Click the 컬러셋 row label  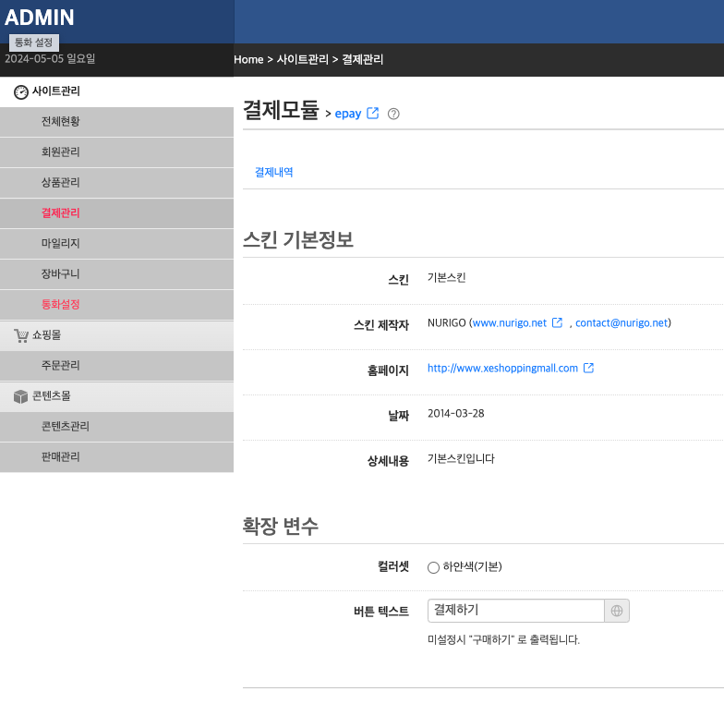(393, 566)
